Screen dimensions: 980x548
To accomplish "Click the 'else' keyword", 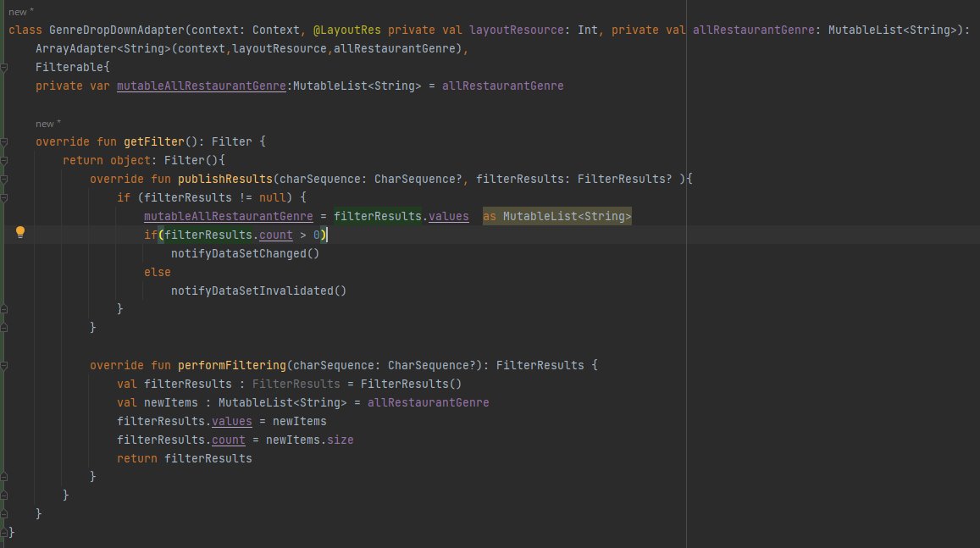I will (x=158, y=273).
